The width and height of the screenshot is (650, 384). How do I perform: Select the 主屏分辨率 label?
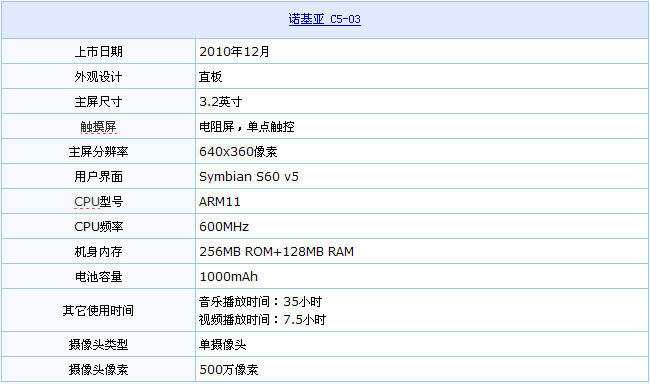point(98,151)
